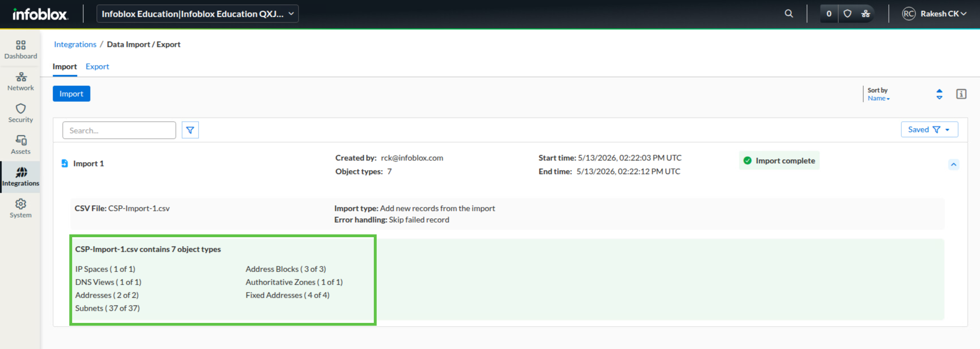Click the IP Spaces ( 1 of 1) entry
This screenshot has width=980, height=349.
(x=105, y=269)
